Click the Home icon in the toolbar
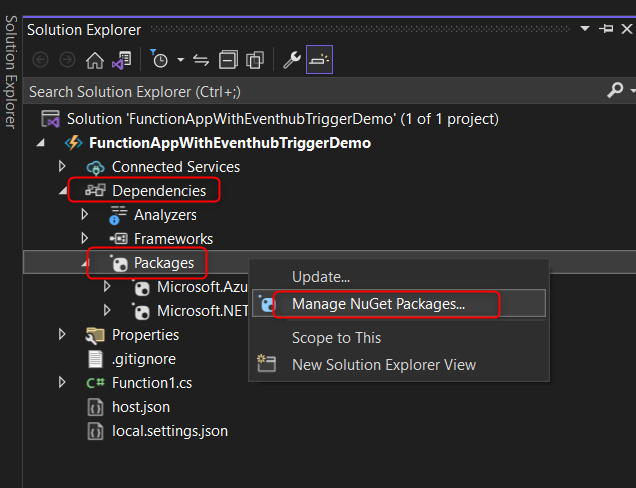The height and width of the screenshot is (488, 636). (x=95, y=60)
